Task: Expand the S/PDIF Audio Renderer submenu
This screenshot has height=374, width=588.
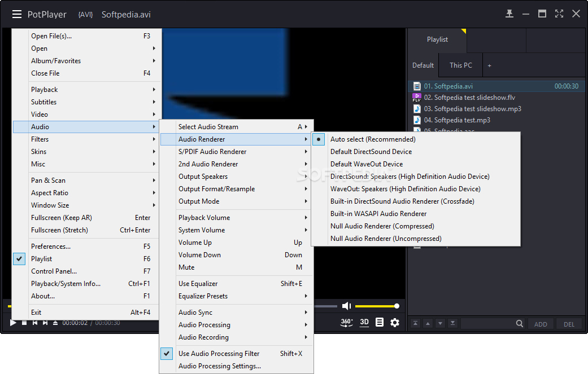Action: [x=236, y=152]
